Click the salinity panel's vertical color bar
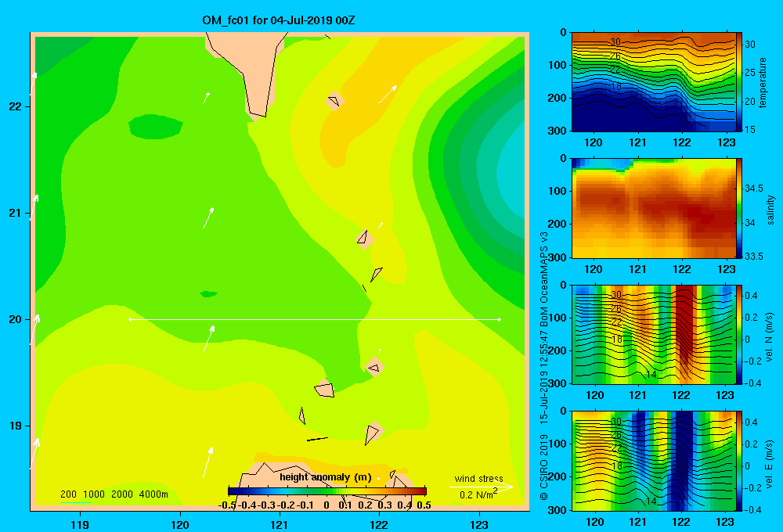The height and width of the screenshot is (532, 783). point(738,208)
